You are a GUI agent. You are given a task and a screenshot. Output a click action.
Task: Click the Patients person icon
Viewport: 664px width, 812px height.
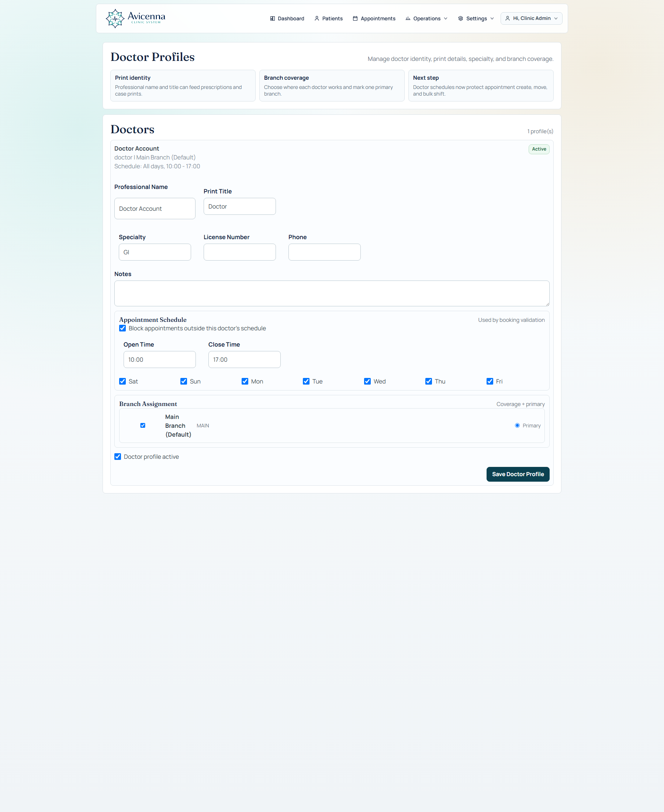pyautogui.click(x=317, y=18)
